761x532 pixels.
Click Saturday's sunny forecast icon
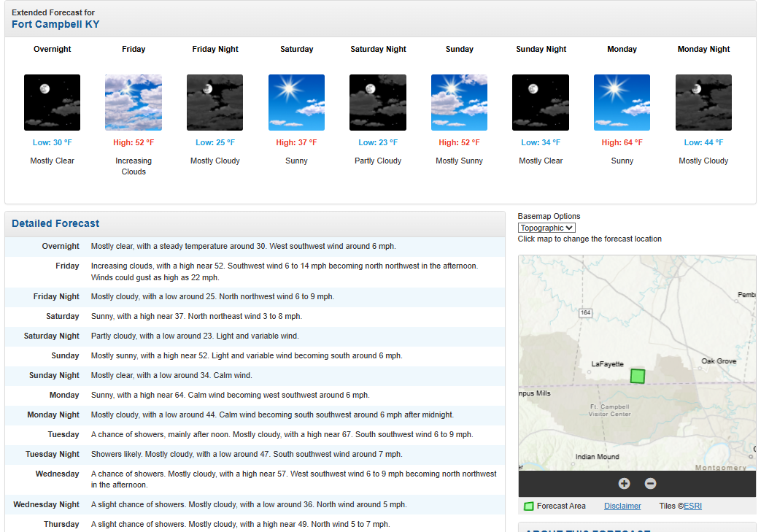(x=296, y=102)
